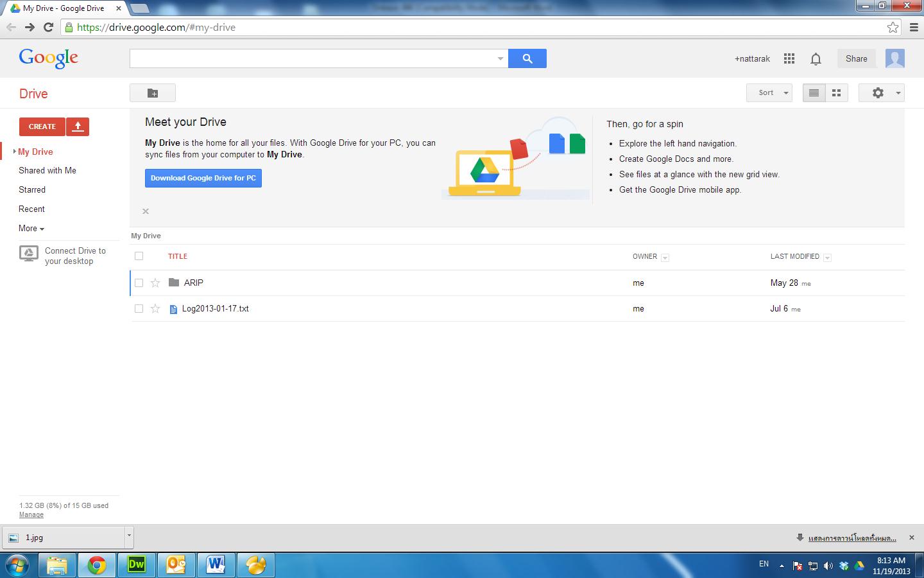Close the downloads bar
The height and width of the screenshot is (578, 924).
(x=912, y=538)
